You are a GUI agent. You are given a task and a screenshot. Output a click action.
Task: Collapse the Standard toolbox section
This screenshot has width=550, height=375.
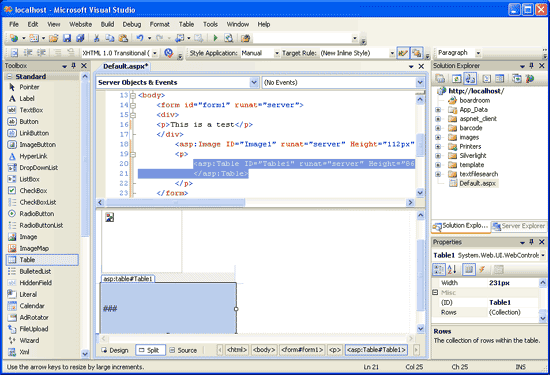point(9,76)
